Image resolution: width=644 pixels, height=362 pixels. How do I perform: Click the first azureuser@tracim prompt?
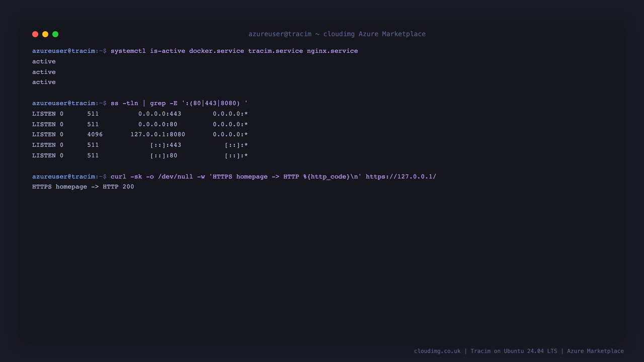[x=63, y=51]
